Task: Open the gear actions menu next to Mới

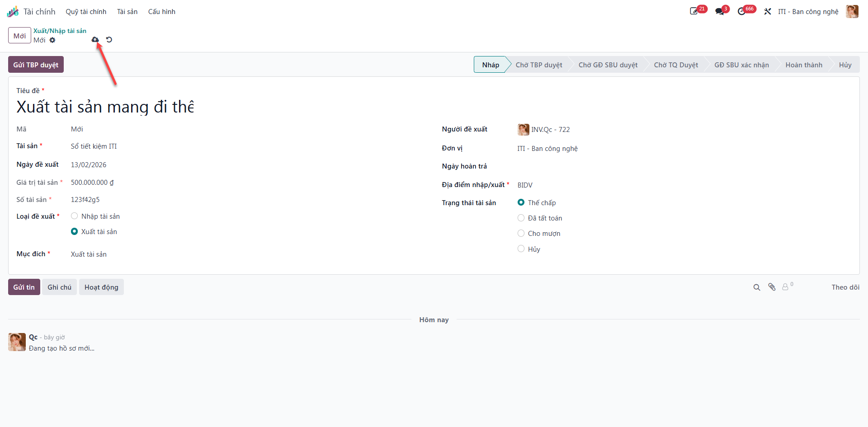Action: tap(52, 40)
